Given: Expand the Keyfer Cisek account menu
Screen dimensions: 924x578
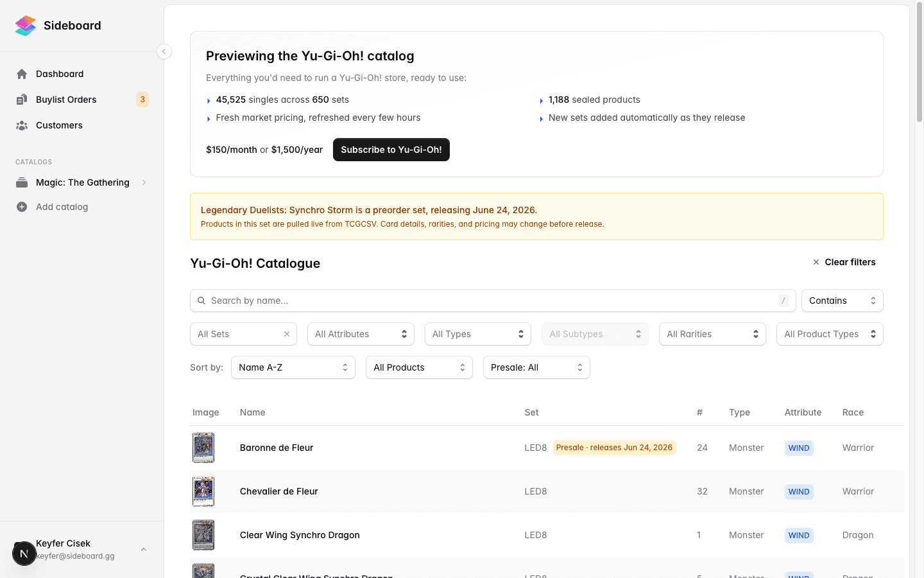Looking at the screenshot, I should point(144,550).
